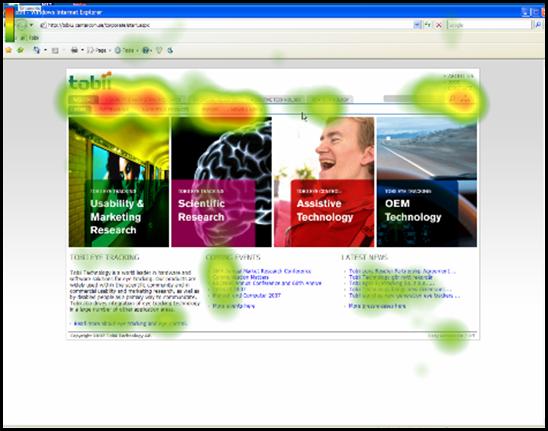Screen dimensions: 548x431
Task: Open the Assistive Technology tile
Action: pyautogui.click(x=324, y=182)
